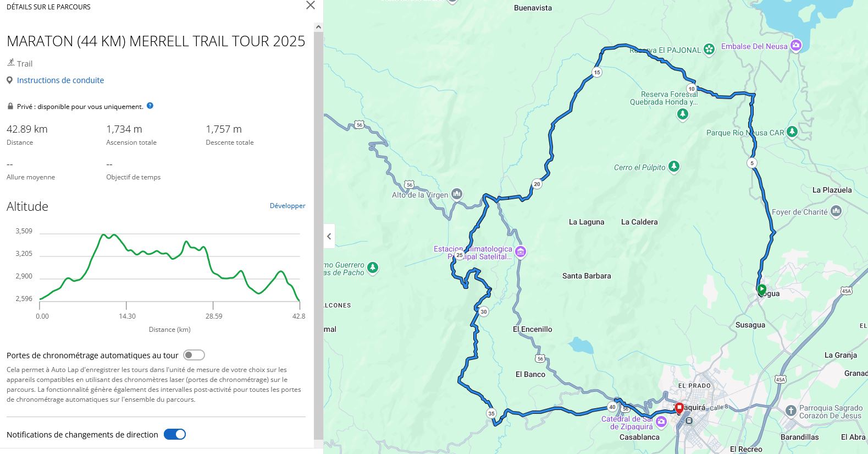The height and width of the screenshot is (454, 868).
Task: Collapse the side panel with arrow
Action: (329, 237)
